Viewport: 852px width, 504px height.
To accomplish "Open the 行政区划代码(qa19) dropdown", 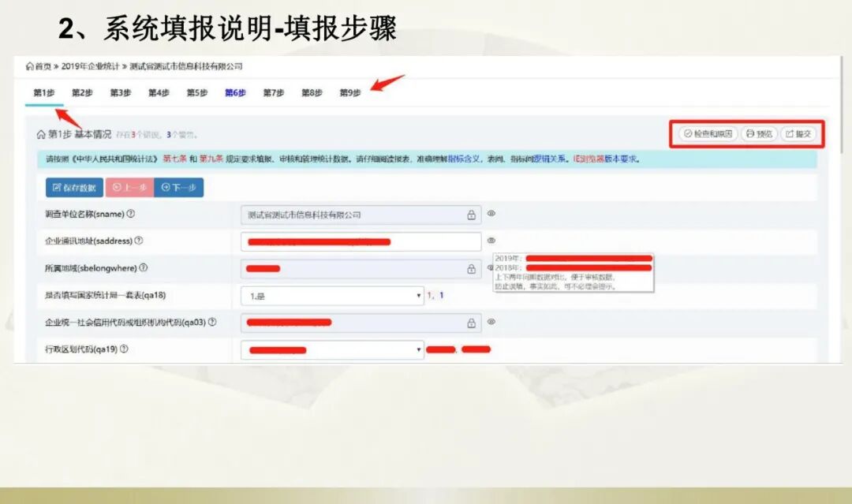I will 333,349.
